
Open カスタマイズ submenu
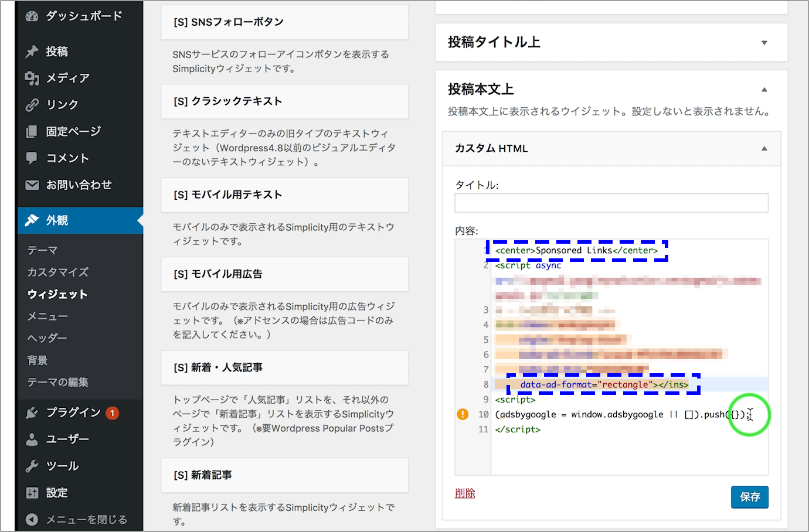58,272
